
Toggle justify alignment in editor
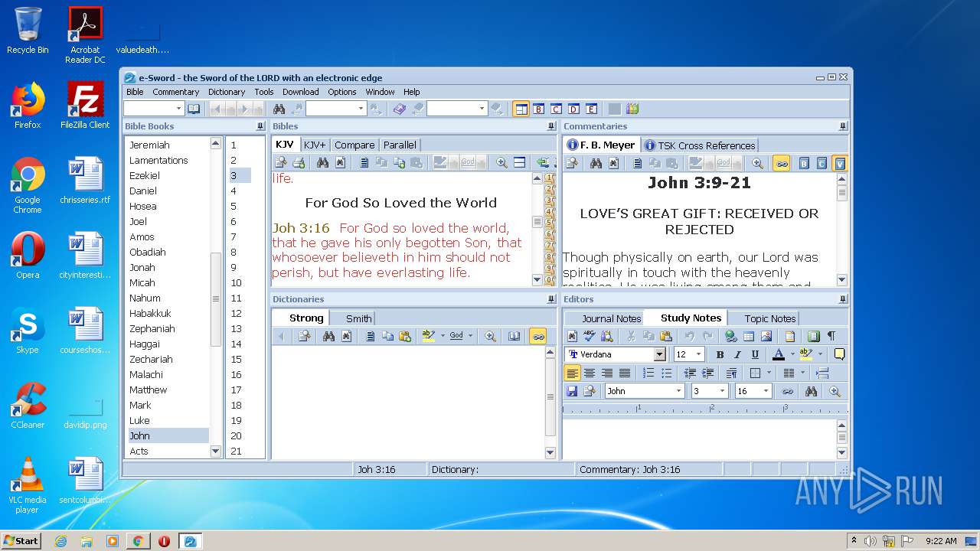click(x=625, y=373)
